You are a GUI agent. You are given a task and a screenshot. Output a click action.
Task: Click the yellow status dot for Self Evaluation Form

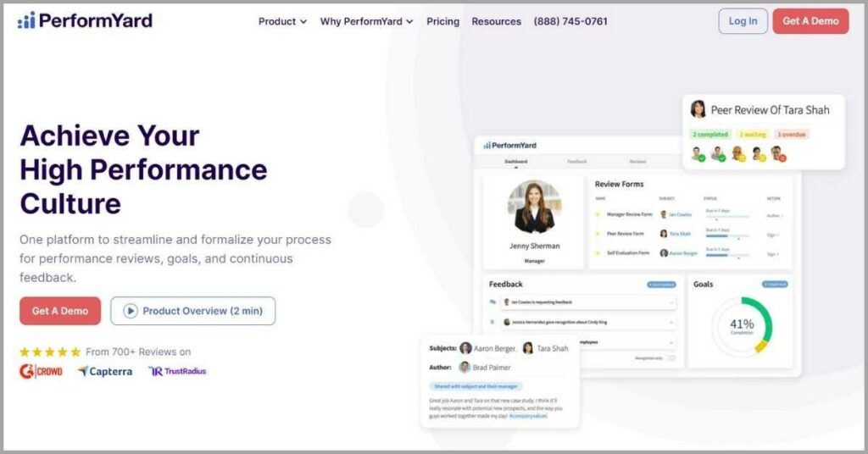598,252
